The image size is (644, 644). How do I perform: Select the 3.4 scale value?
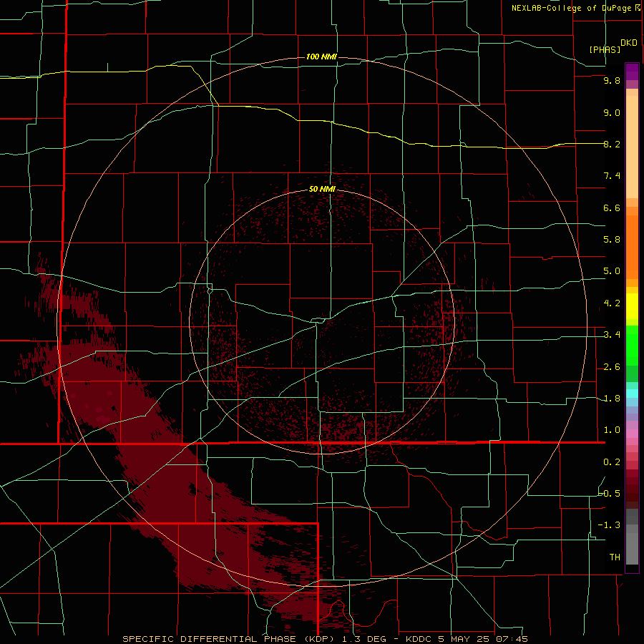pyautogui.click(x=612, y=335)
